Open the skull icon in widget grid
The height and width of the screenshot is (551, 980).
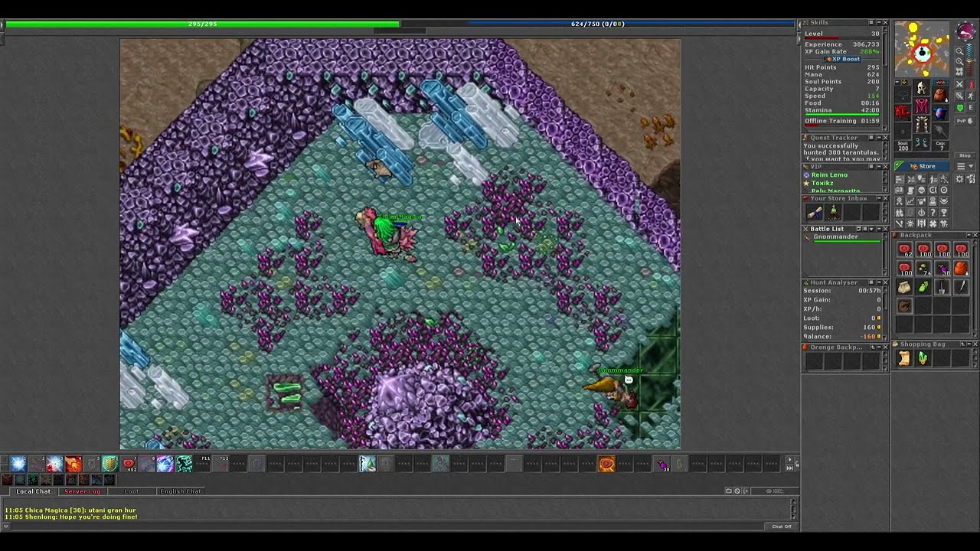click(x=921, y=189)
